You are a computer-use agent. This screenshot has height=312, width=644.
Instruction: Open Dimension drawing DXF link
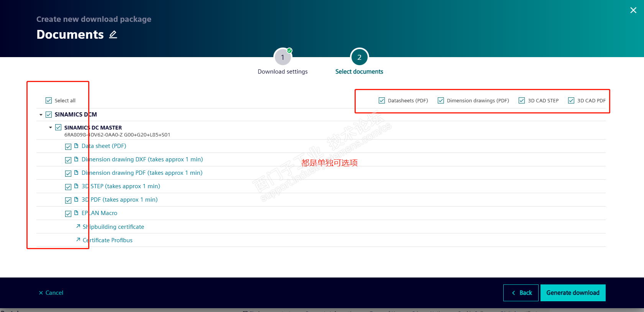click(142, 159)
